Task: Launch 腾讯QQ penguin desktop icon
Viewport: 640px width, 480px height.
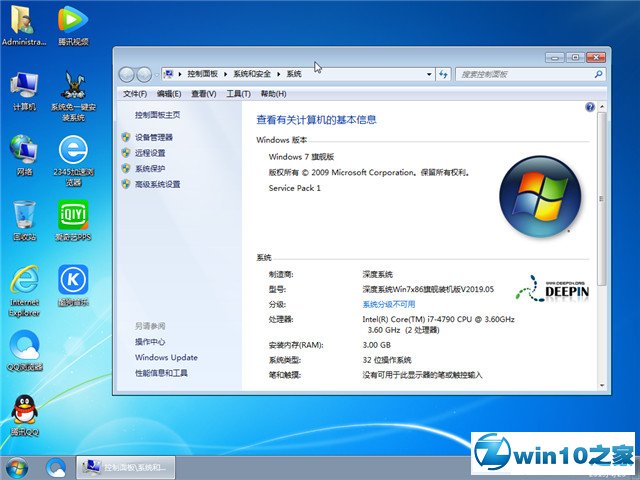Action: pos(24,416)
